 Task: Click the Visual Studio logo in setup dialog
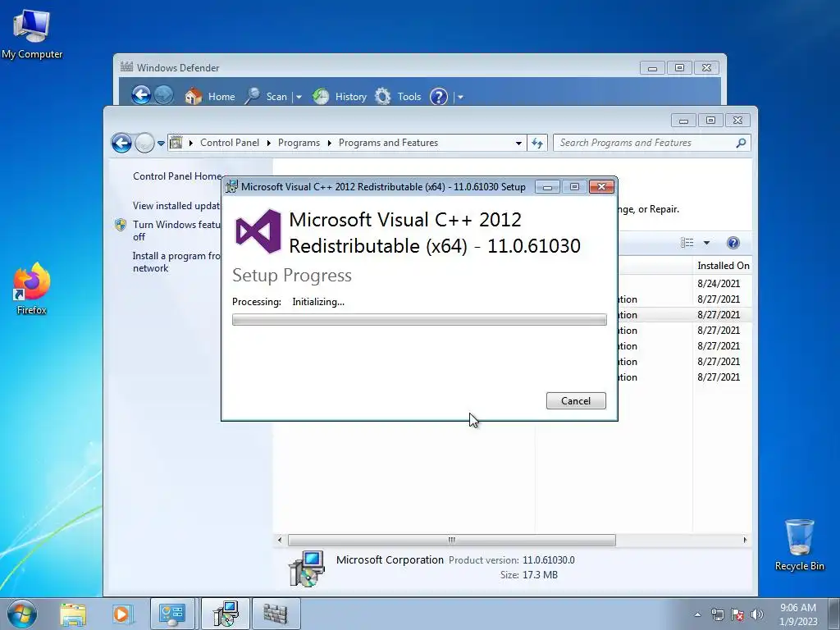pyautogui.click(x=258, y=231)
